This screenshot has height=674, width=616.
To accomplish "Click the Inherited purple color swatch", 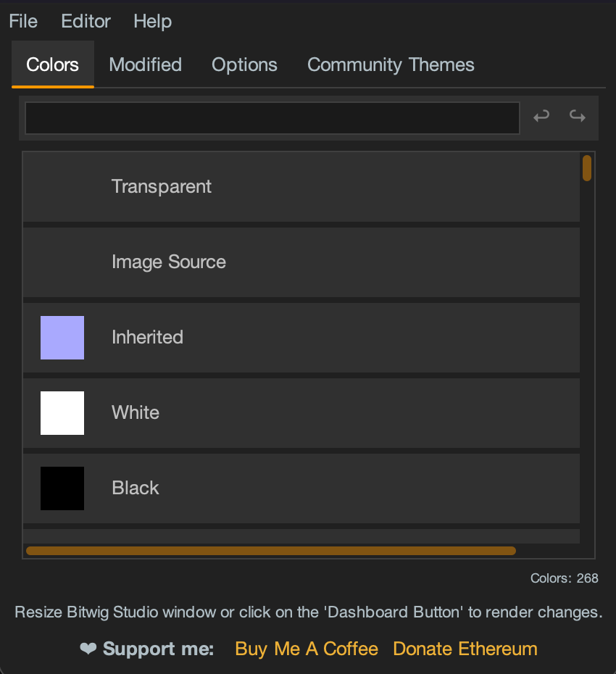I will click(x=62, y=337).
